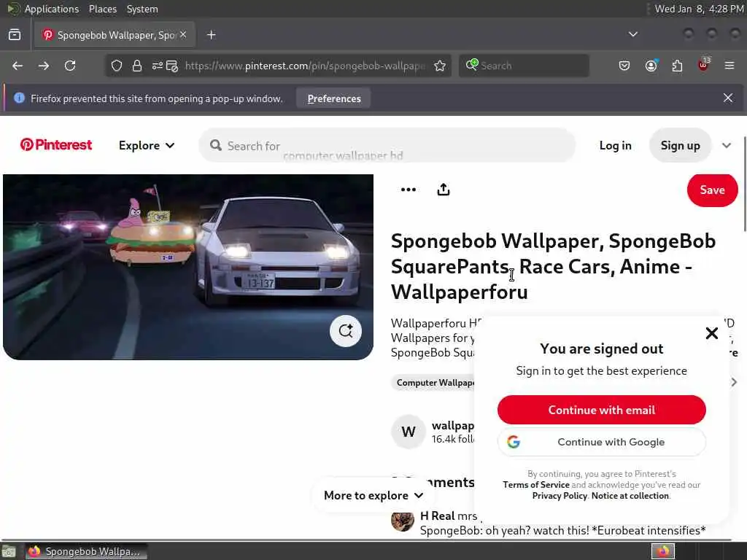The image size is (747, 560).
Task: Click the share pin icon
Action: (x=443, y=190)
